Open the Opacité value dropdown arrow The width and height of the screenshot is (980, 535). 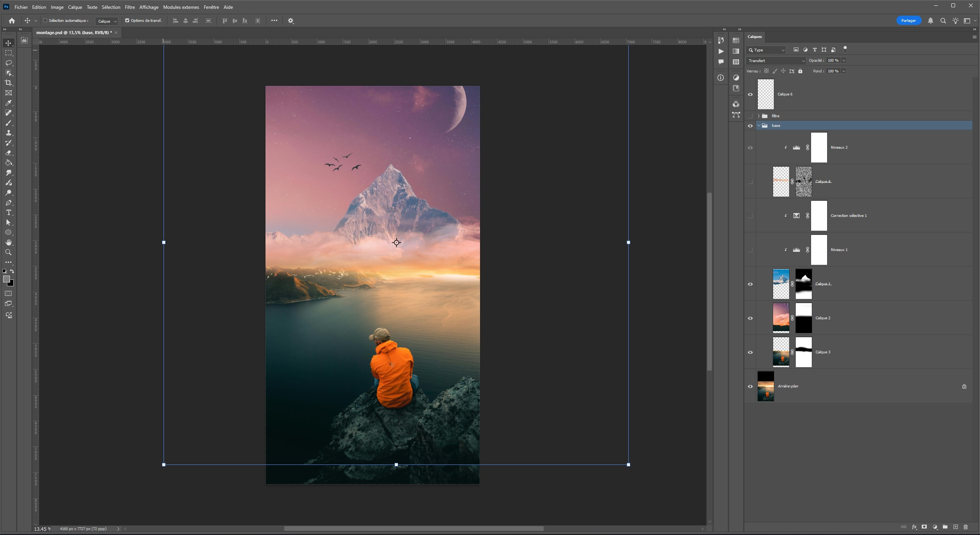844,61
